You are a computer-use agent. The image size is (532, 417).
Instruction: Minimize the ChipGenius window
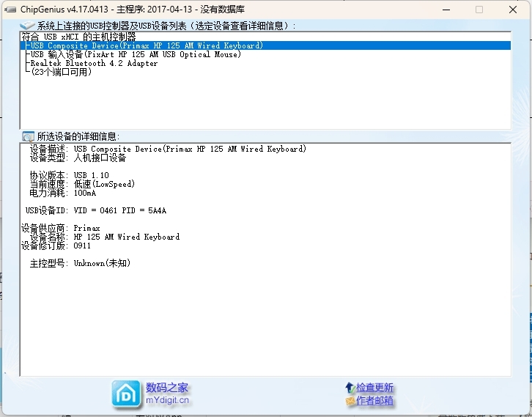coord(446,10)
